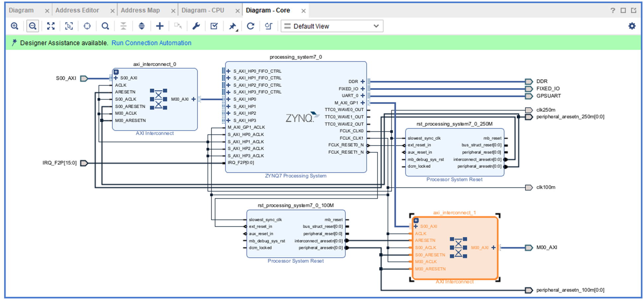The width and height of the screenshot is (644, 301).
Task: Expand the DDR interface pin on ZYNQ
Action: tap(363, 82)
